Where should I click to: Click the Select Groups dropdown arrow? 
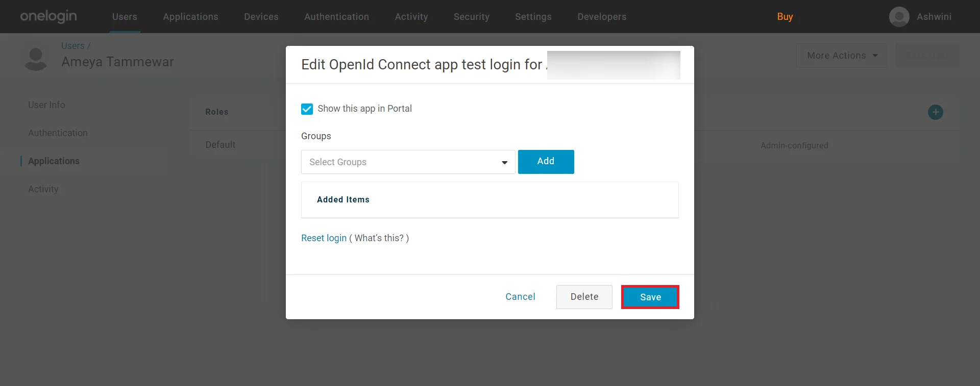coord(504,163)
